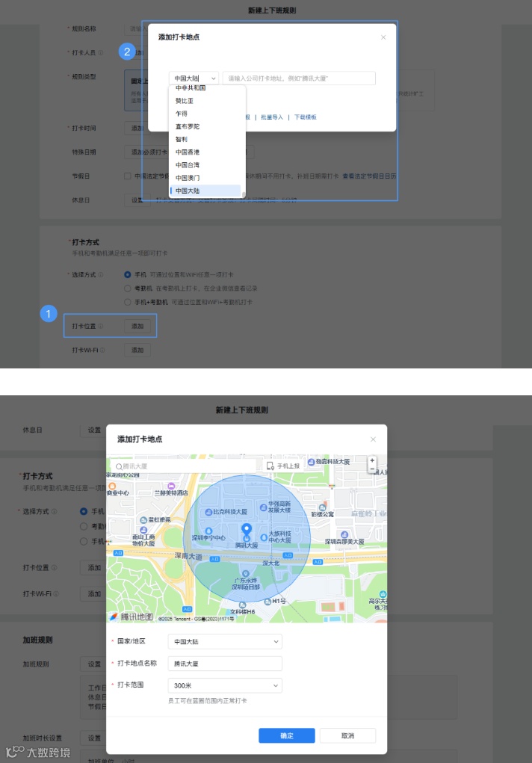Image resolution: width=532 pixels, height=763 pixels.
Task: Select the 蓝虹雅苑 map marker
Action: point(143,520)
